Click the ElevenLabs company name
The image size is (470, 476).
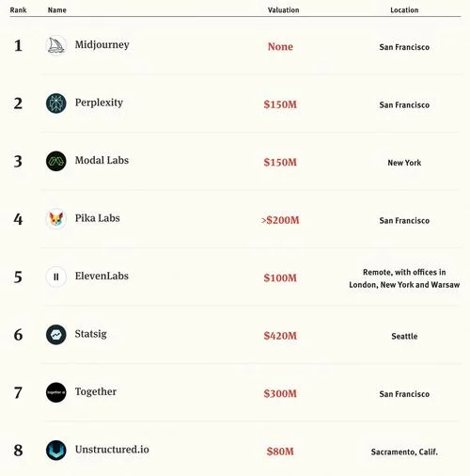pos(102,276)
